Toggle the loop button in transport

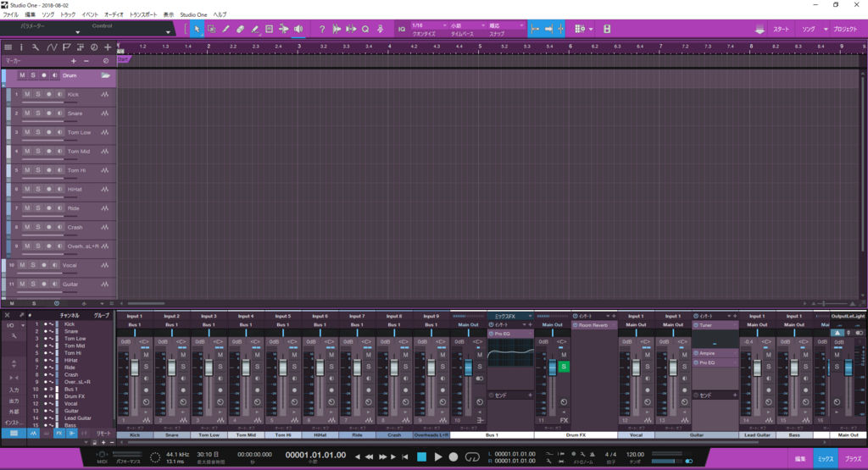472,457
